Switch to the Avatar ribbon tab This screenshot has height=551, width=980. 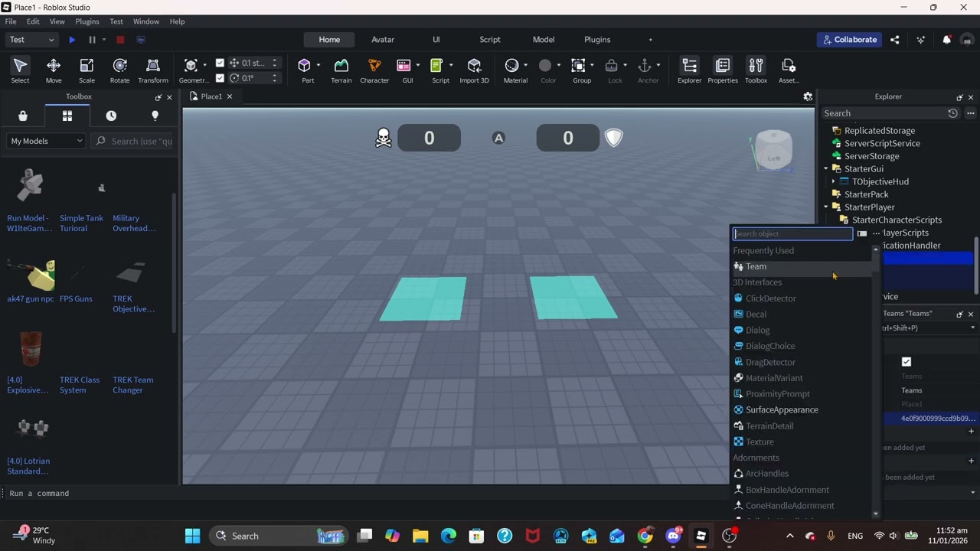tap(383, 40)
